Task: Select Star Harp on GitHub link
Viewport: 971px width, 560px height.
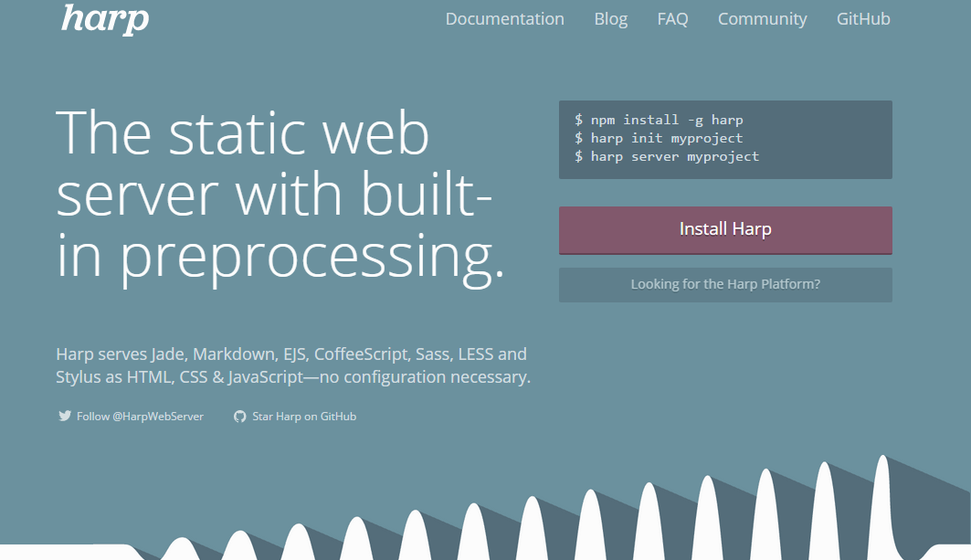Action: click(x=304, y=417)
